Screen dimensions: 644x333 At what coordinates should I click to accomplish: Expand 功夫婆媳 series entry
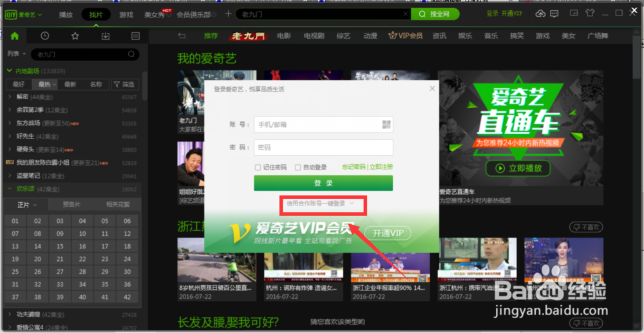(10, 314)
